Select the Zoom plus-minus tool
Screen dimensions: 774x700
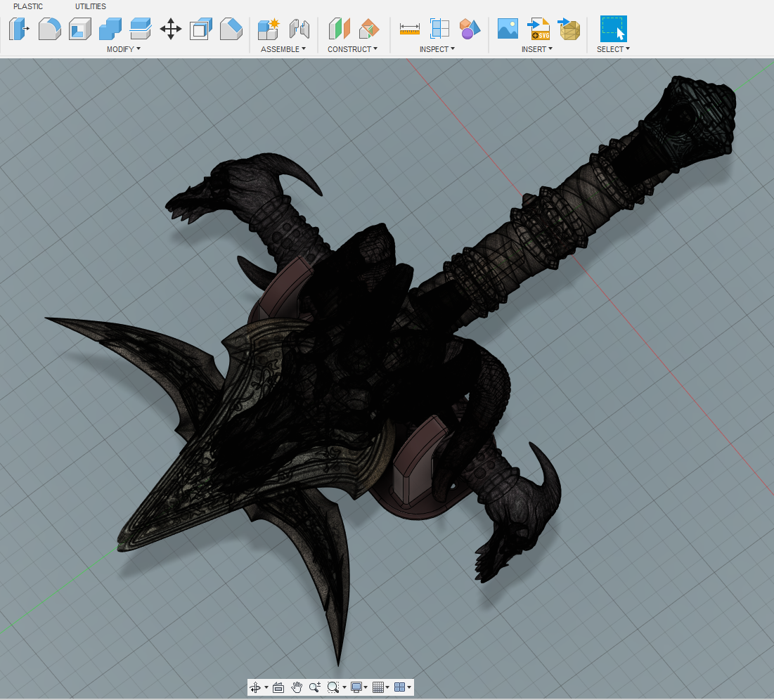point(314,687)
